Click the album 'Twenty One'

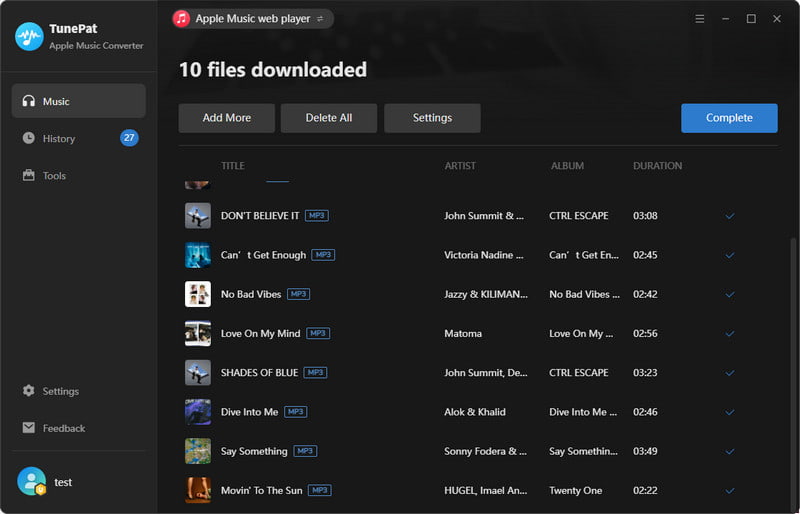pos(576,491)
